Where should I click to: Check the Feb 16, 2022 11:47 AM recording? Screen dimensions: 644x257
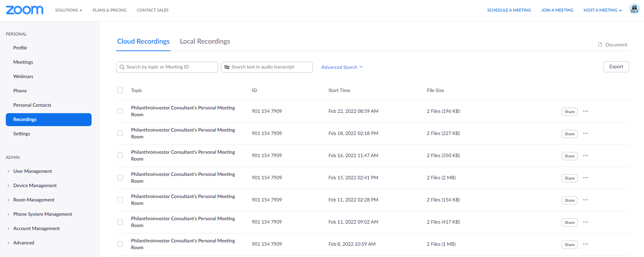[120, 155]
